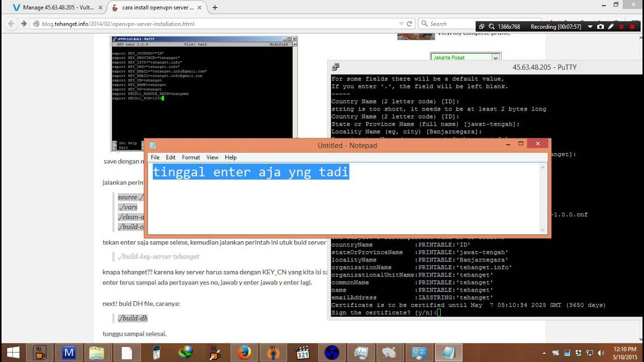Open the PuTTY screenshot thumbnail in blog
The image size is (644, 362).
204,93
